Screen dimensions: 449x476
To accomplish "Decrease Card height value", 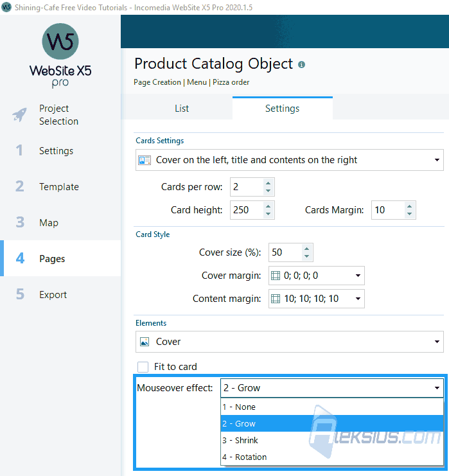I will [268, 214].
